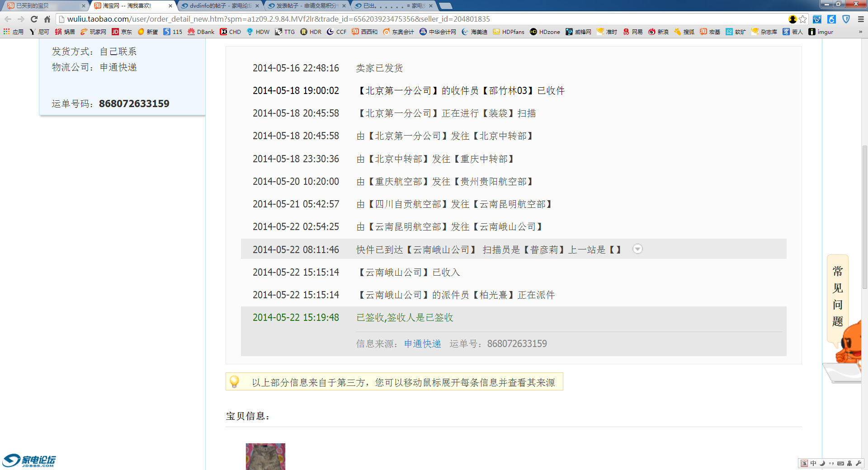Open the 常见问题 help side panel

(x=837, y=296)
